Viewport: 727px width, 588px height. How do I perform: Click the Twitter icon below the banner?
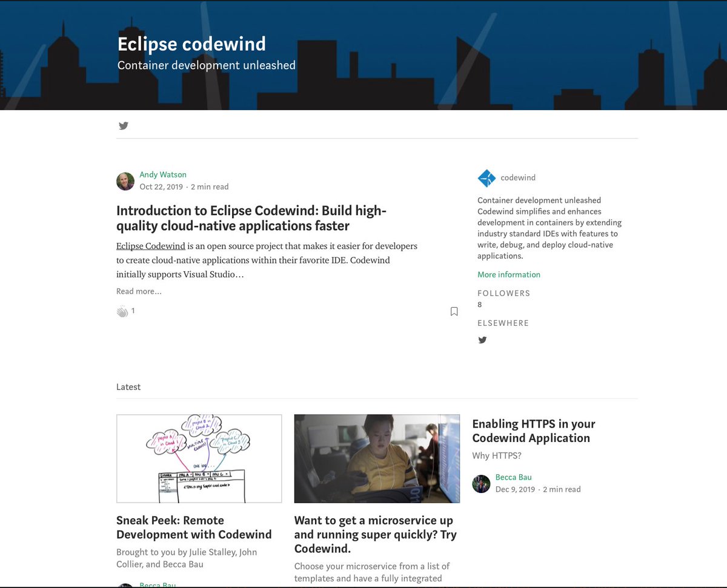pos(124,126)
